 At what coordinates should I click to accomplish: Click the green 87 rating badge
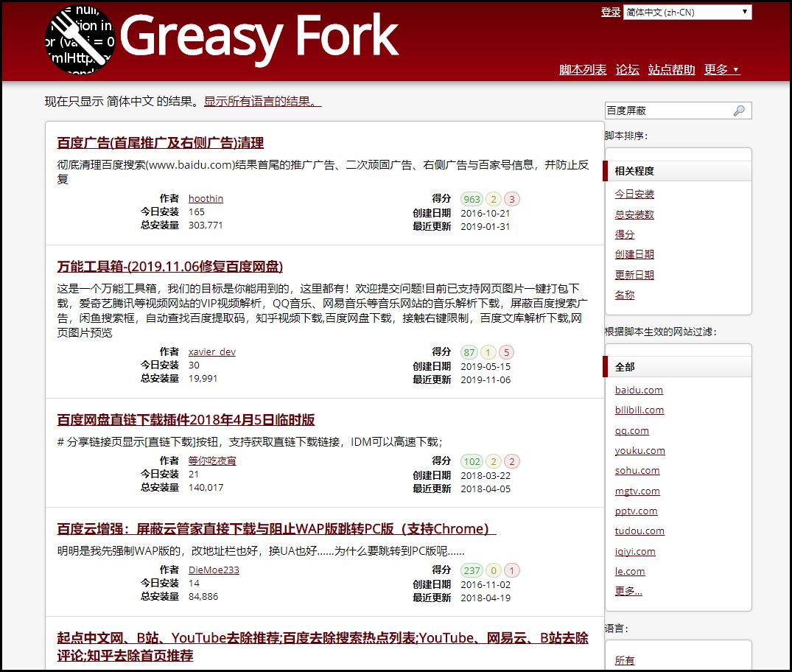coord(469,352)
